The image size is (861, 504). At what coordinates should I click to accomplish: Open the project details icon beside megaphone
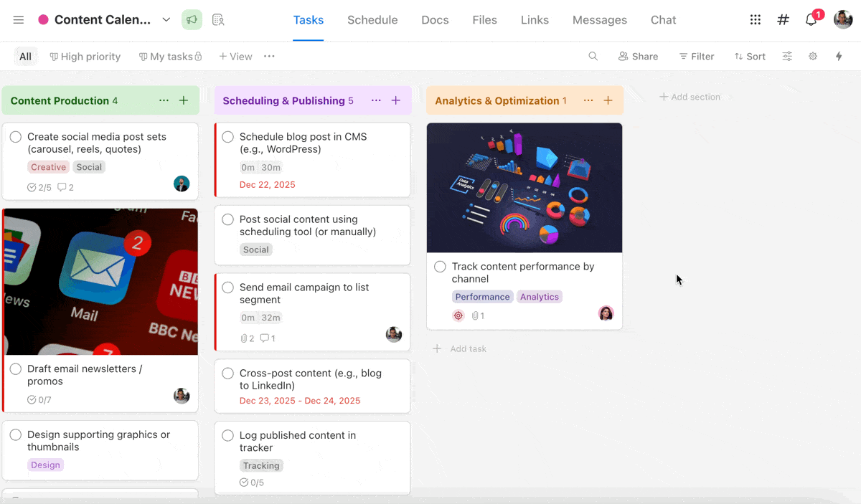219,20
